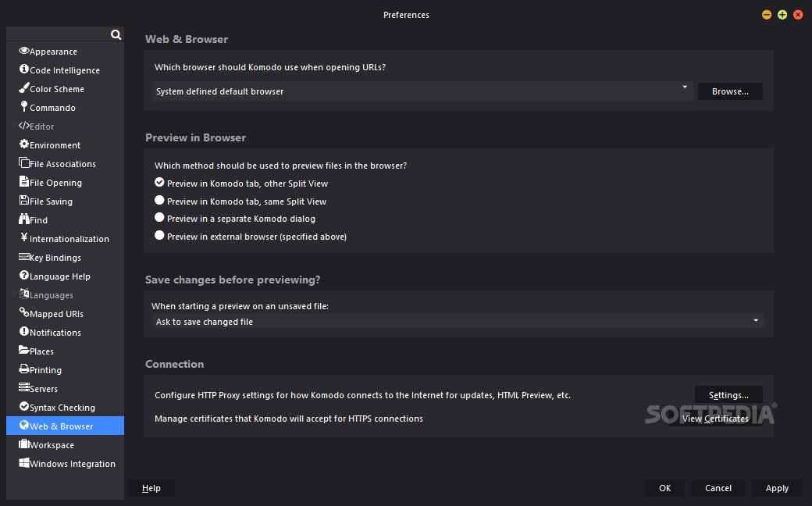Open Environment preferences gear icon
This screenshot has height=506, width=812.
(24, 144)
